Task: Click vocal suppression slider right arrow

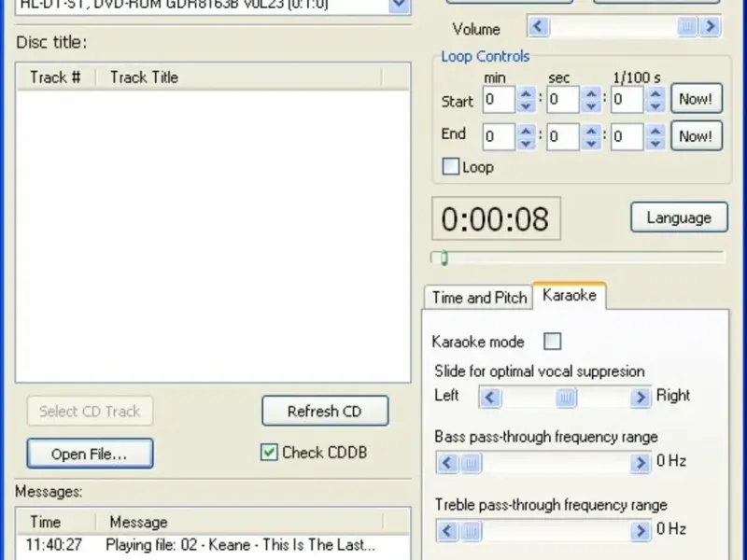Action: pyautogui.click(x=641, y=397)
